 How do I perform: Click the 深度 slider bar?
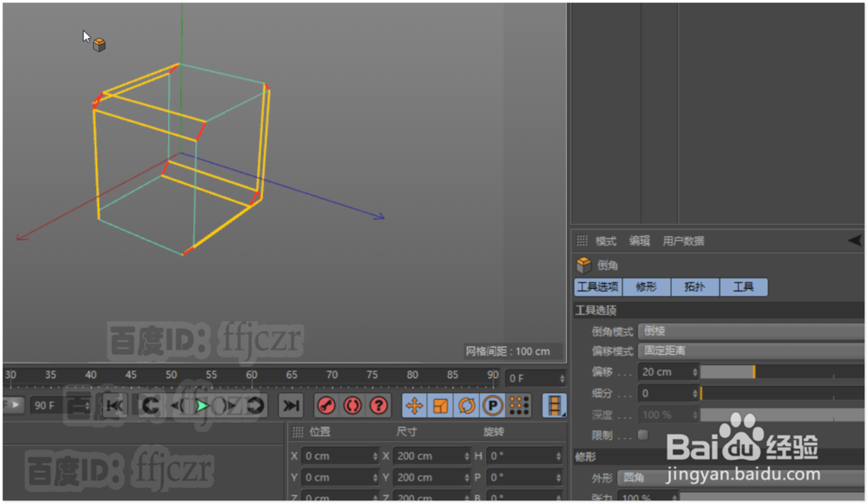click(782, 415)
